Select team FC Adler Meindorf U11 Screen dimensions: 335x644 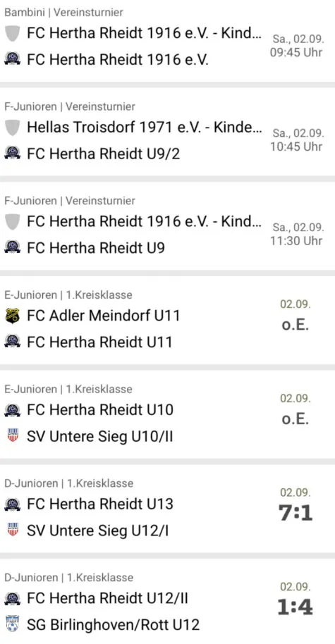coord(104,316)
